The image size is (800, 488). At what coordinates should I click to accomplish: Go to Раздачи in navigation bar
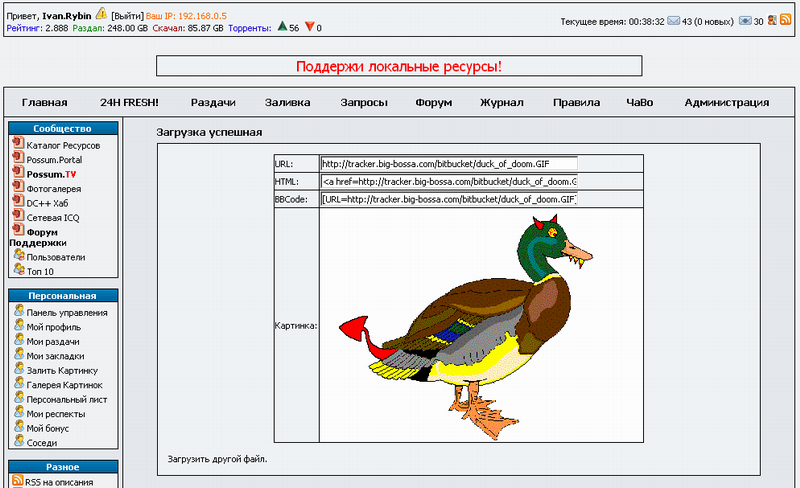click(x=213, y=103)
